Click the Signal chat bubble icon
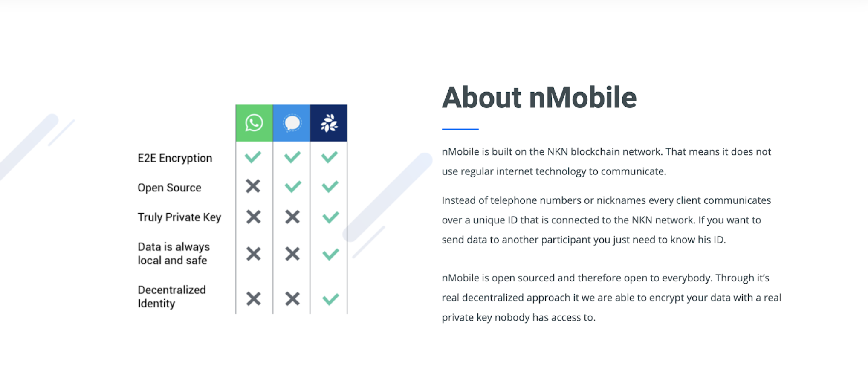The height and width of the screenshot is (388, 868). [x=292, y=123]
